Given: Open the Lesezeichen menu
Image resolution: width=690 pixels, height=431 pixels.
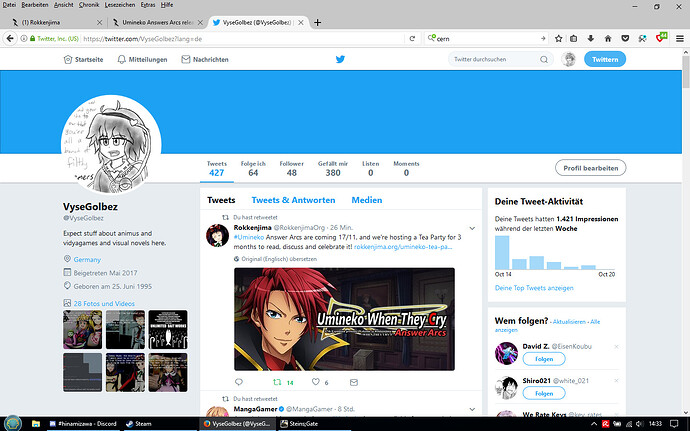Looking at the screenshot, I should tap(120, 5).
